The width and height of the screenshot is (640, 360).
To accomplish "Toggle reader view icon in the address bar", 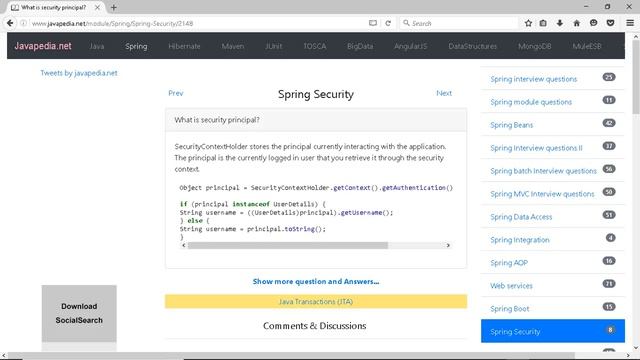I will point(373,23).
